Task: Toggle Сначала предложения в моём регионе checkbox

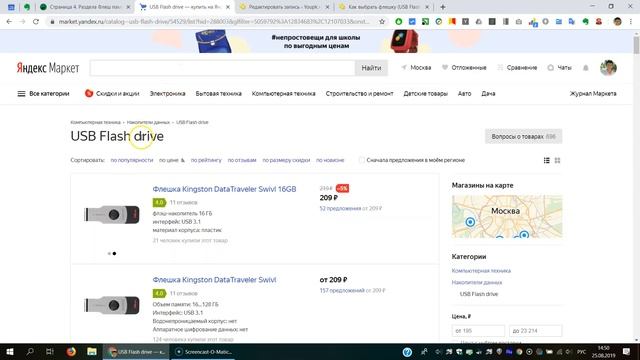Action: (362, 160)
